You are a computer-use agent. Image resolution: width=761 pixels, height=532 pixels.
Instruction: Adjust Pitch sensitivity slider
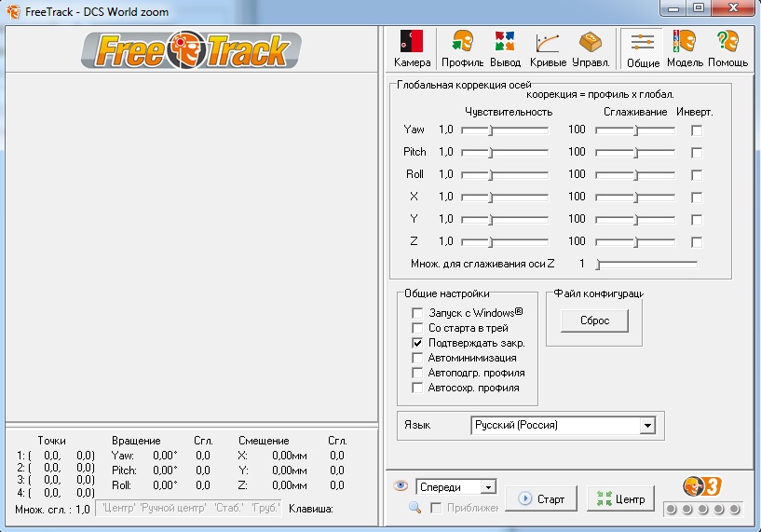coord(505,153)
